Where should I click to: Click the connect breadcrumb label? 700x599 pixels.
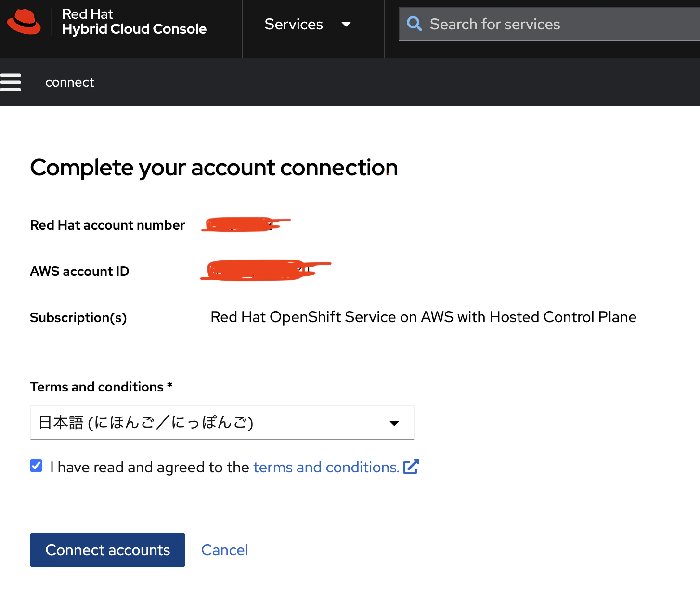tap(70, 82)
